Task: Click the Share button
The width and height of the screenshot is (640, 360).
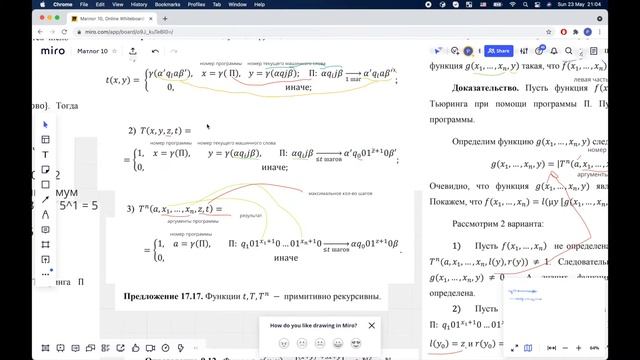Action: (498, 51)
